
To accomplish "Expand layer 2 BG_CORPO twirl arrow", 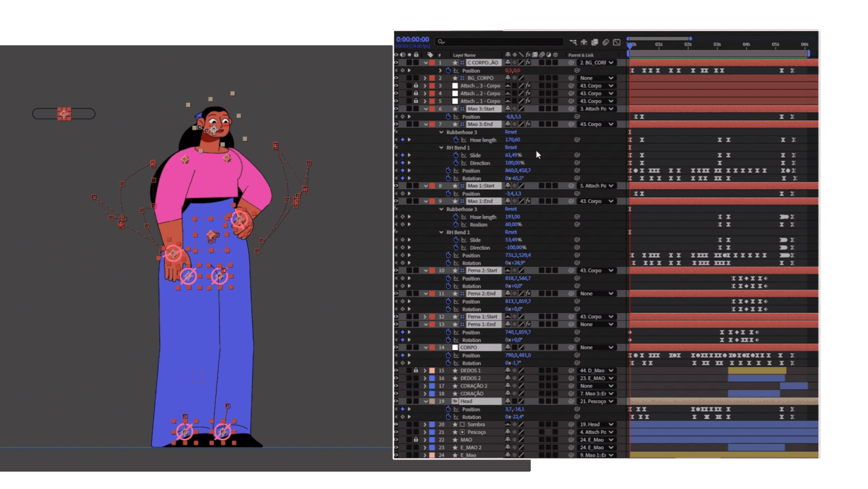I will point(425,78).
